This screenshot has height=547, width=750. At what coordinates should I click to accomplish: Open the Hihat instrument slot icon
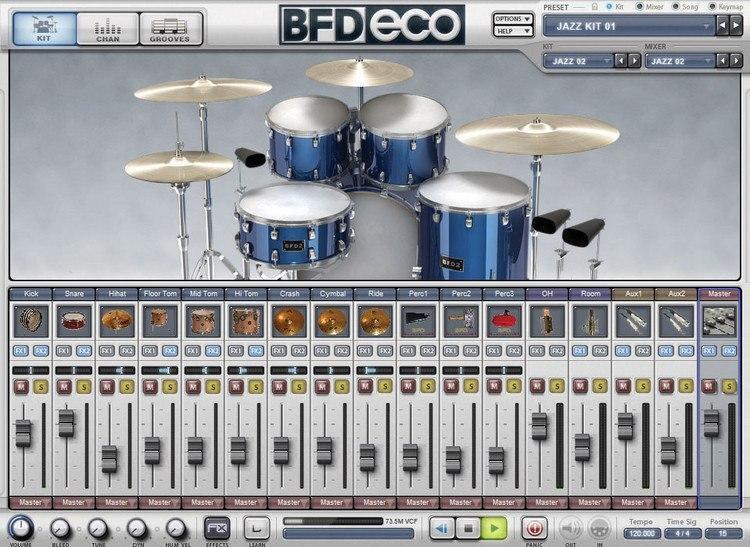point(117,321)
